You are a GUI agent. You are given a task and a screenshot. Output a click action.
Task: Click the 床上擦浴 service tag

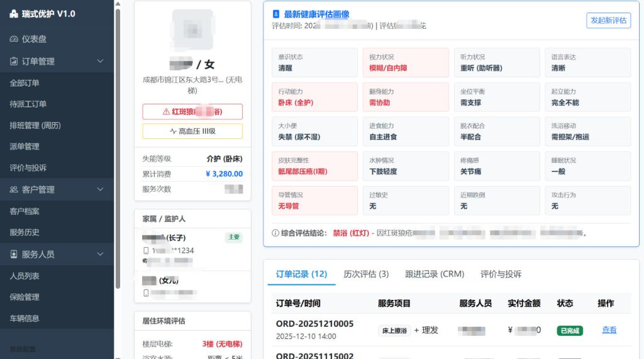pyautogui.click(x=394, y=331)
